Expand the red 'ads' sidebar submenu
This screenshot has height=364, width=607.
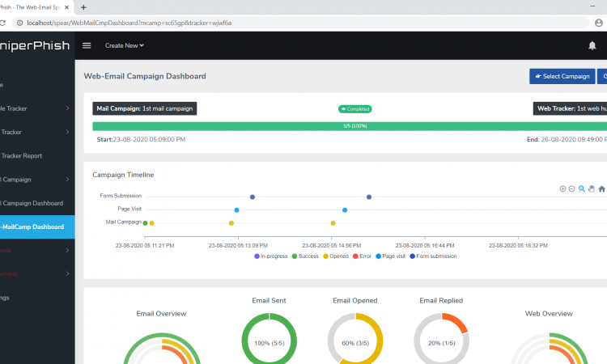coord(67,250)
